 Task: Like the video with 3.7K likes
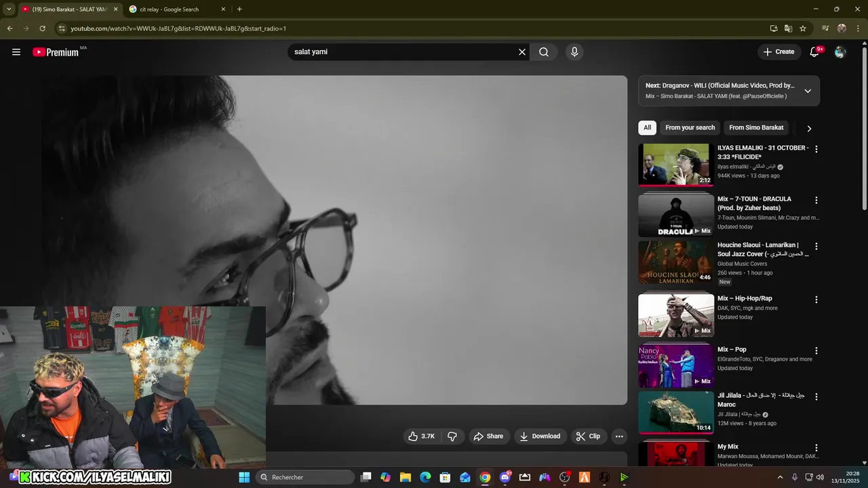pos(421,436)
